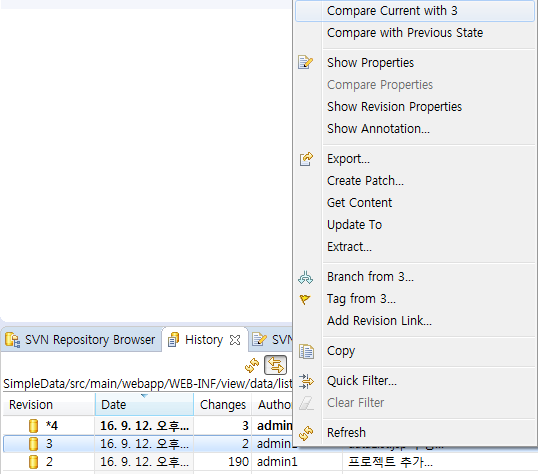This screenshot has width=538, height=474.
Task: Close the History tab
Action: [235, 340]
